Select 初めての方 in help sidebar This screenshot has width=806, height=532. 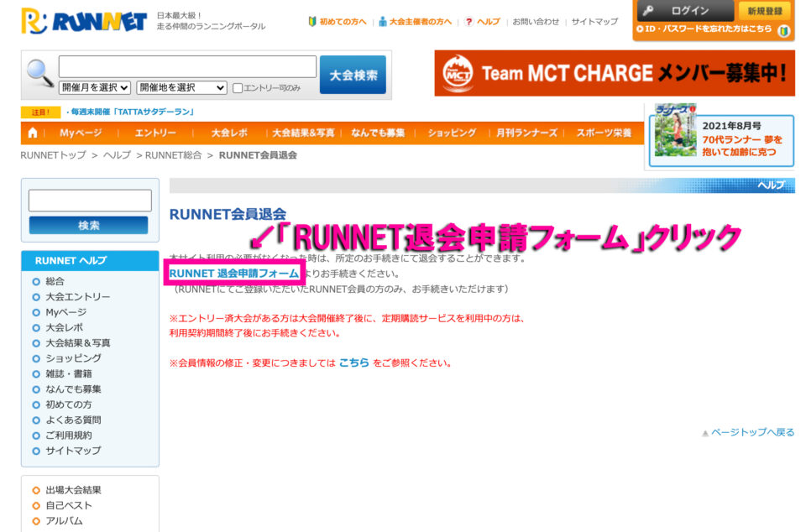(68, 404)
